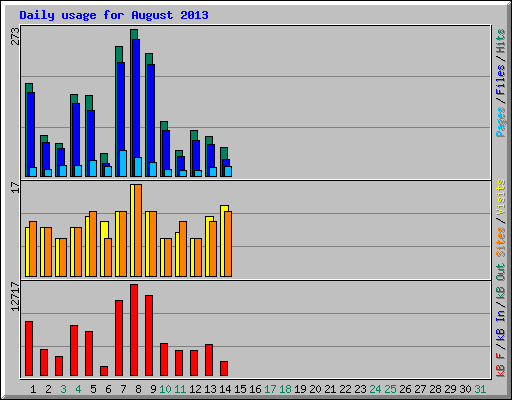The width and height of the screenshot is (512, 400).
Task: Click the chart title Daily usage for August 2013
Action: (x=114, y=15)
